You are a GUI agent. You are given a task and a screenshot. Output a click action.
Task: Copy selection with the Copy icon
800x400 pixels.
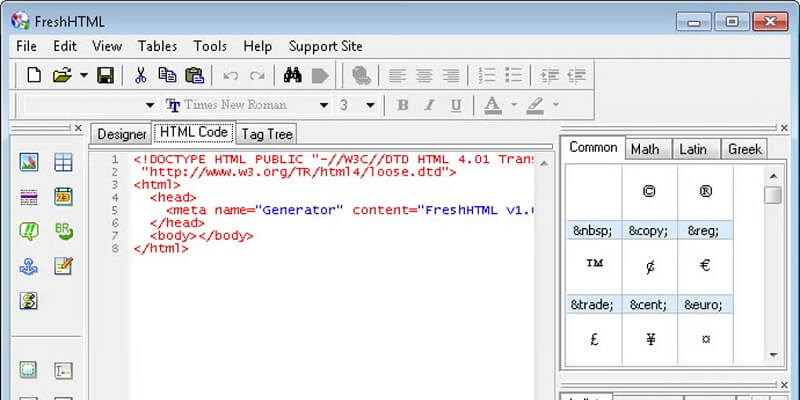tap(167, 76)
